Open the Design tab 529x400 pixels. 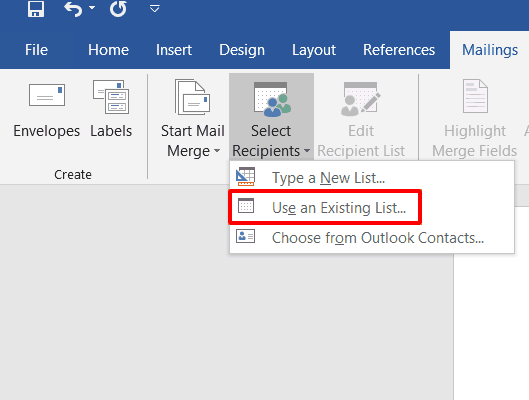242,50
